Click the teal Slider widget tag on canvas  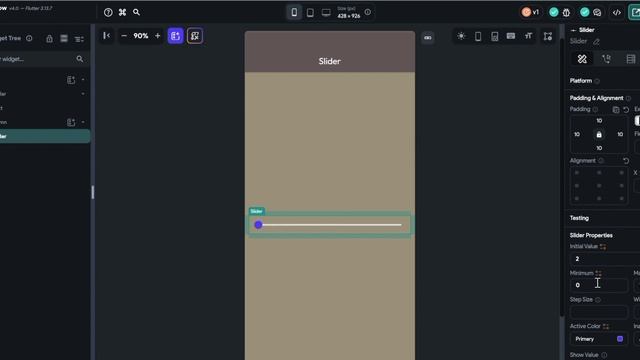tap(256, 211)
